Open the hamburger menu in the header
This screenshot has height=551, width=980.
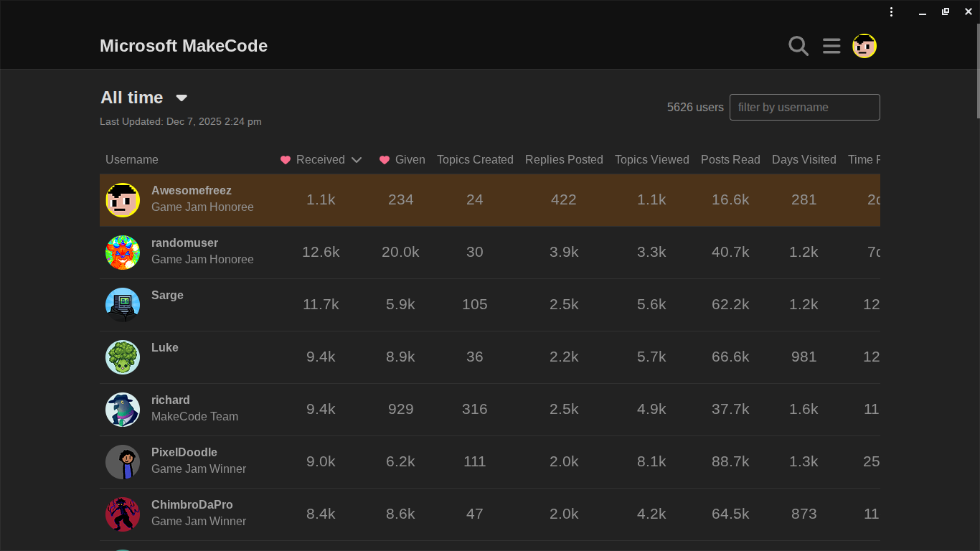coord(831,46)
